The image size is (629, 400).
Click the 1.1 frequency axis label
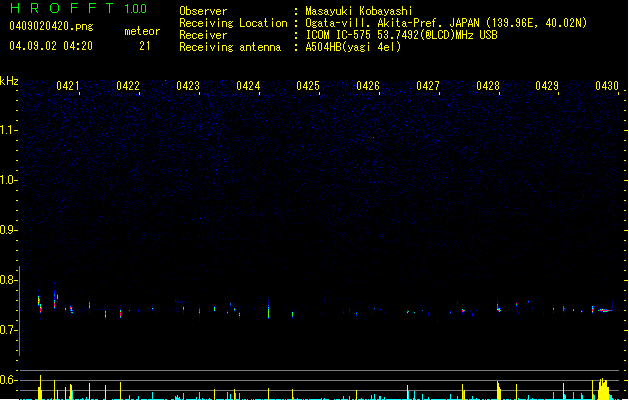click(x=8, y=130)
